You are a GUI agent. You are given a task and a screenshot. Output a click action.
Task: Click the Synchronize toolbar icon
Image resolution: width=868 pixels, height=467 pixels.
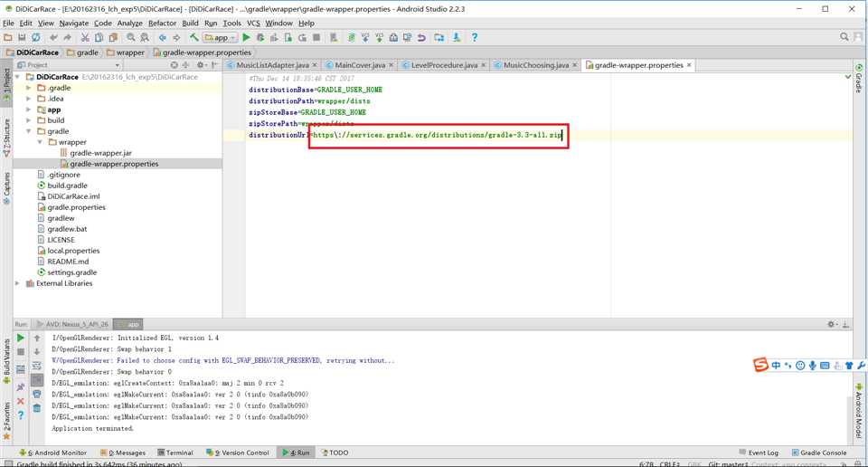pyautogui.click(x=36, y=38)
